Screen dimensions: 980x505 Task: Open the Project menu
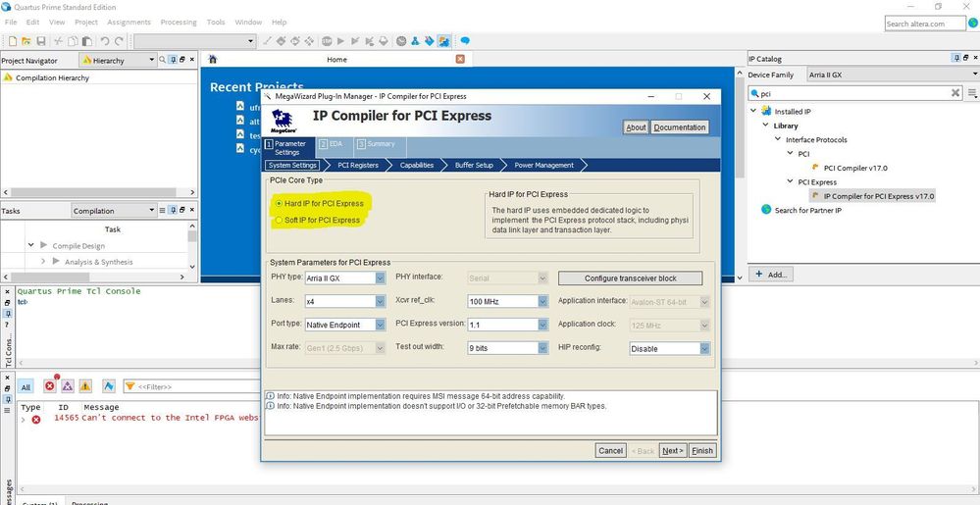(x=86, y=22)
